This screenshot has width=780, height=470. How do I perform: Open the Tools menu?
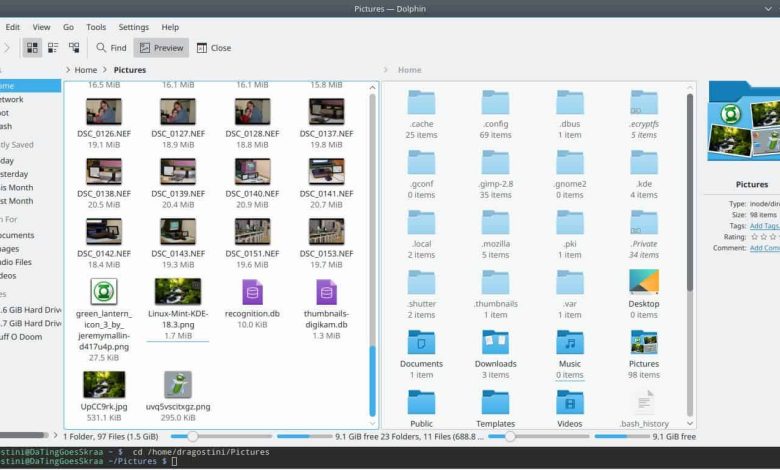point(96,27)
